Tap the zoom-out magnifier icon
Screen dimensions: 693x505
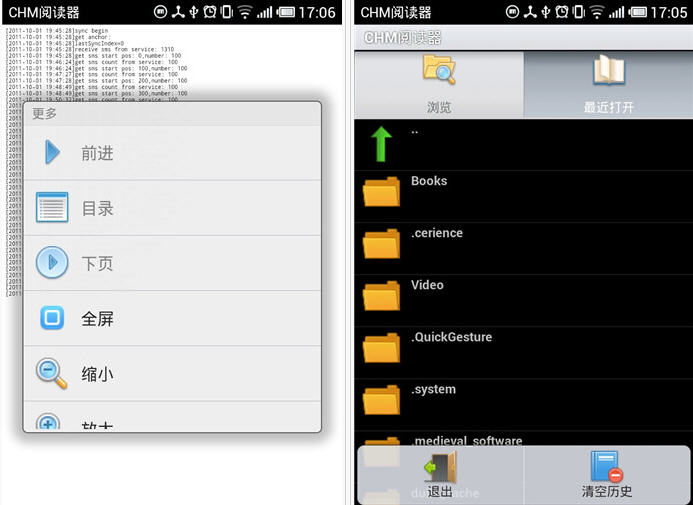click(x=51, y=373)
